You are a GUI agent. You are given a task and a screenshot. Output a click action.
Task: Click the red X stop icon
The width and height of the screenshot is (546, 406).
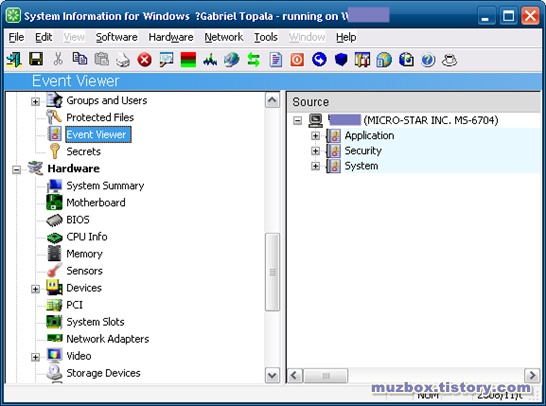(145, 60)
